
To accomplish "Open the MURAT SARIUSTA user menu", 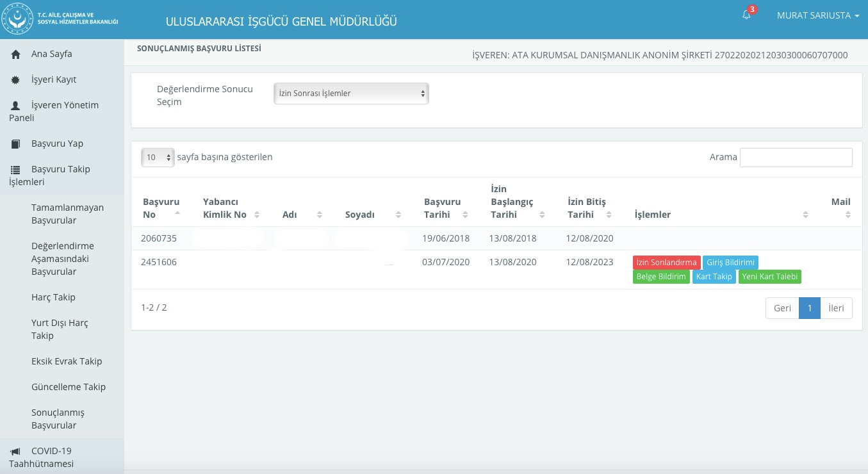I will click(818, 15).
